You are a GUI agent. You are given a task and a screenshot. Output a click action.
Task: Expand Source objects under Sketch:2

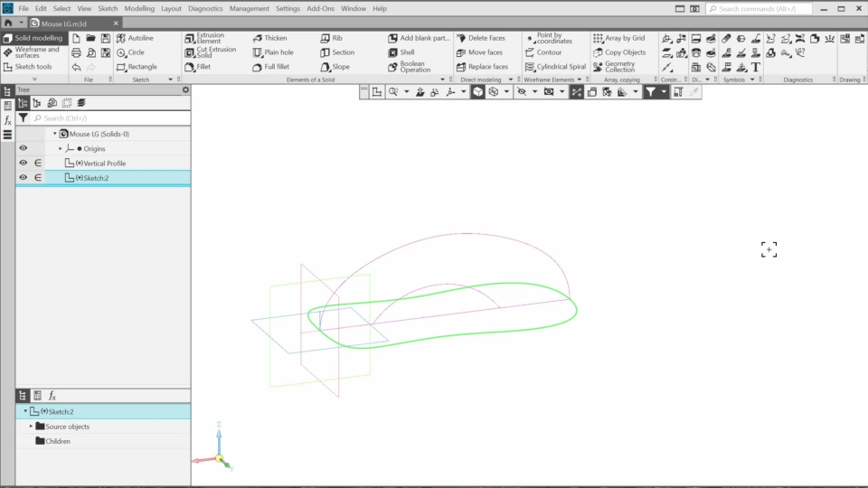pyautogui.click(x=32, y=427)
